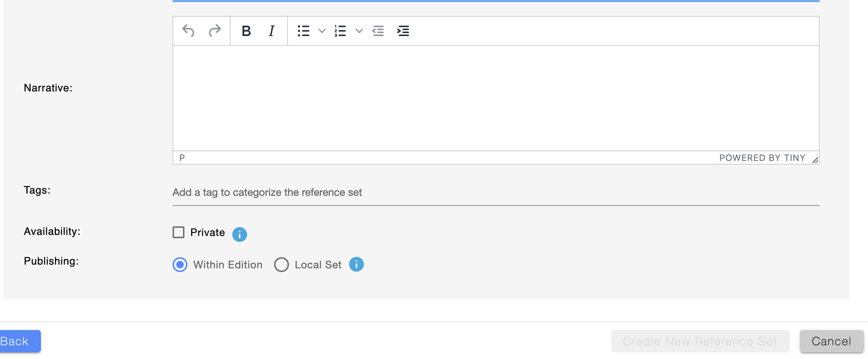The height and width of the screenshot is (359, 868).
Task: Select the Within Edition publishing option
Action: tap(180, 265)
